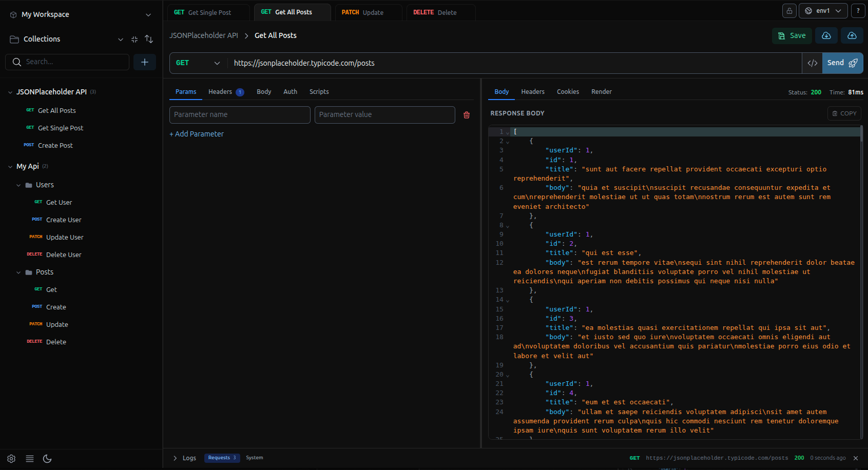Send the Get All Posts request
The height and width of the screenshot is (470, 868).
click(842, 63)
